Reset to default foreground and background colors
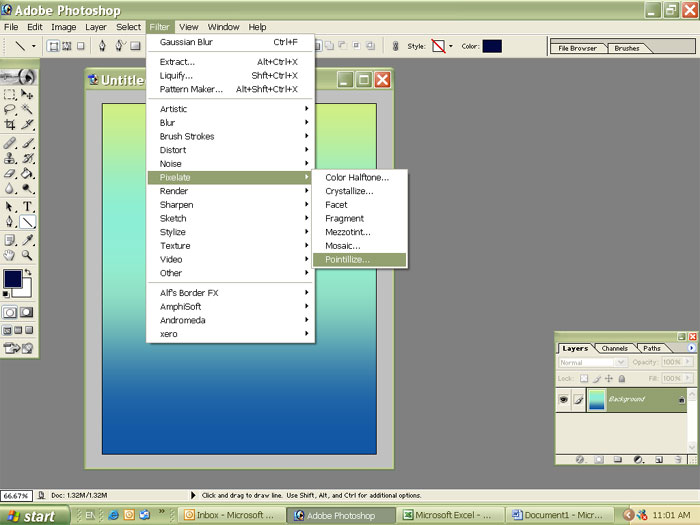Image resolution: width=700 pixels, height=525 pixels. point(6,294)
